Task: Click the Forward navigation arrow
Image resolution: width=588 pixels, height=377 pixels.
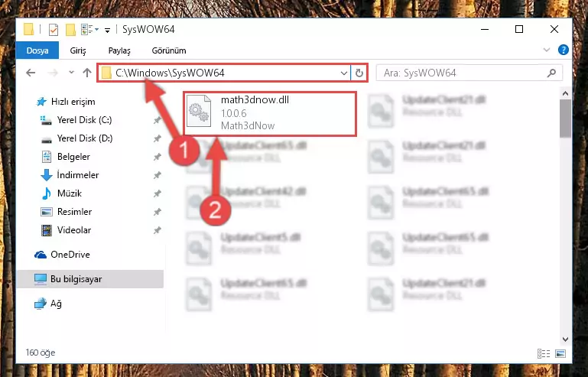Action: 53,73
